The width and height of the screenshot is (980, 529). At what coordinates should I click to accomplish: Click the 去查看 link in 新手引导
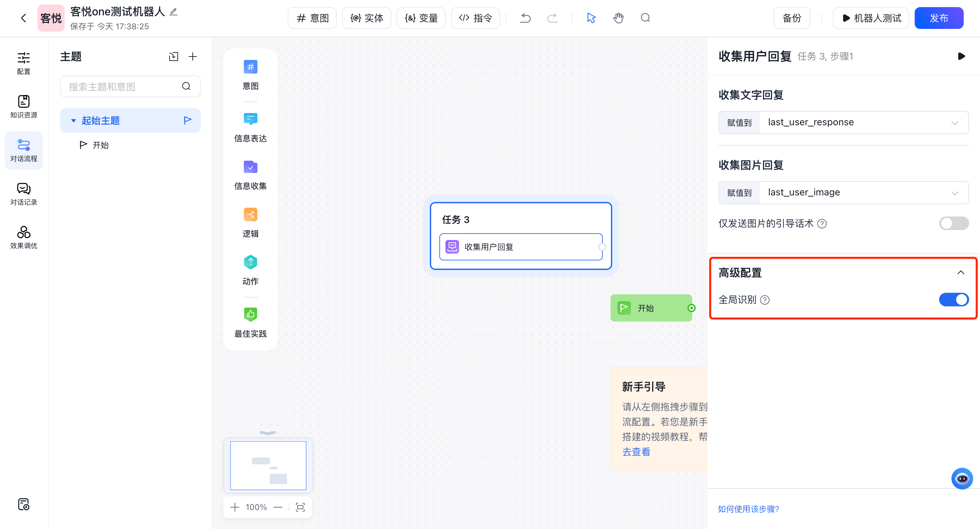click(x=636, y=452)
